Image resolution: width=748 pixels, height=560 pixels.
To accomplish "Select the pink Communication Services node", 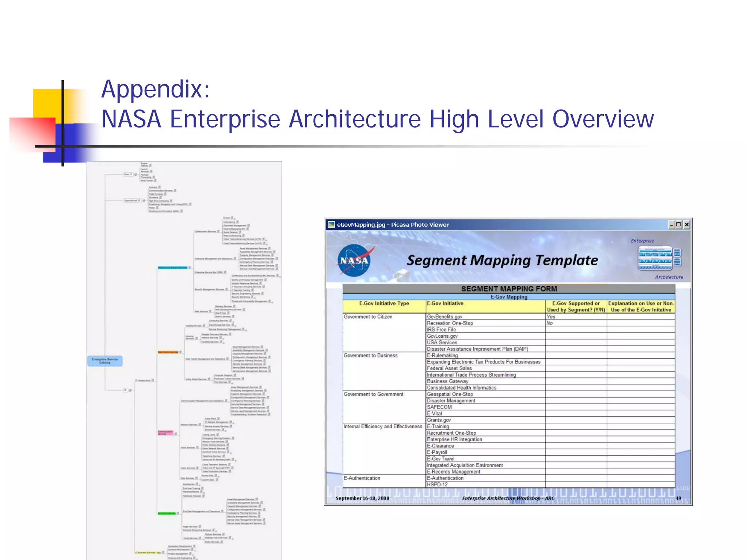I will click(x=165, y=433).
